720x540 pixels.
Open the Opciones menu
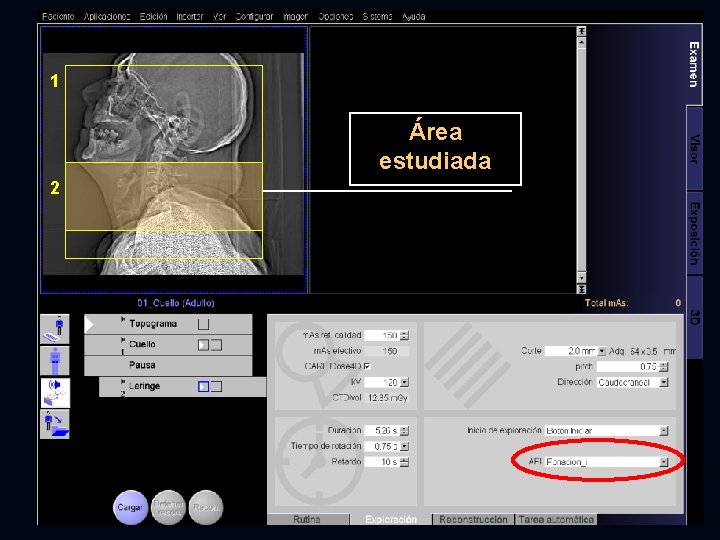[336, 17]
